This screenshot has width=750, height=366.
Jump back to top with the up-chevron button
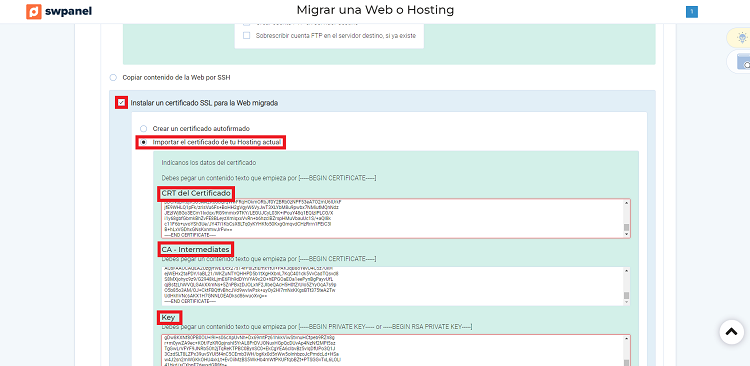[x=731, y=332]
